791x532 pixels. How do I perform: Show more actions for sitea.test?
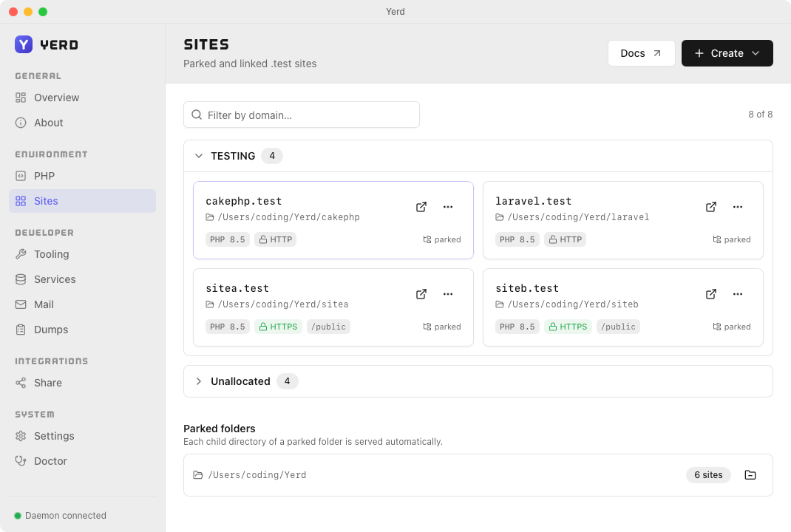(x=448, y=294)
